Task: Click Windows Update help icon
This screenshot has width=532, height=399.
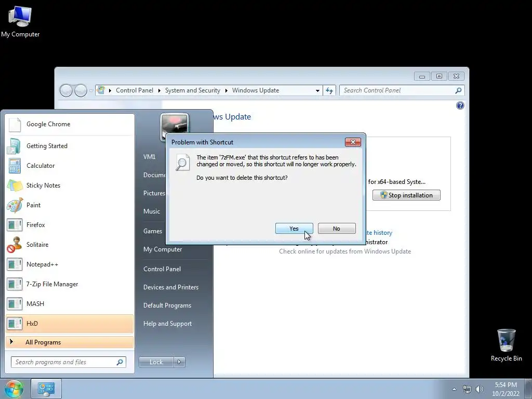Action: 460,105
